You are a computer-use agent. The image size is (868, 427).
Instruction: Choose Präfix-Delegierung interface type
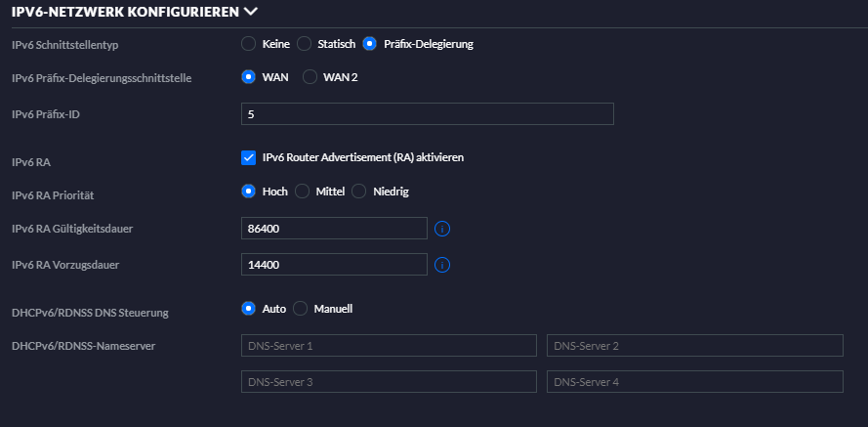369,44
